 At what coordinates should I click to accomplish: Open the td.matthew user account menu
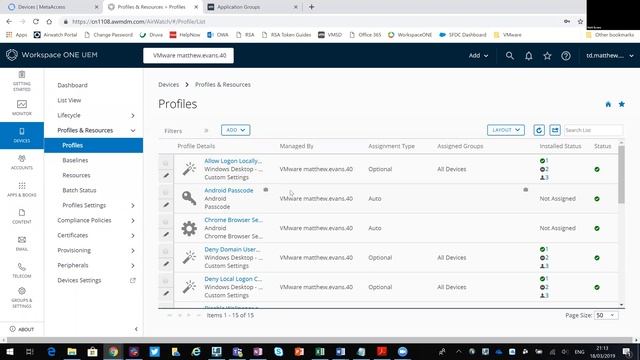point(610,56)
